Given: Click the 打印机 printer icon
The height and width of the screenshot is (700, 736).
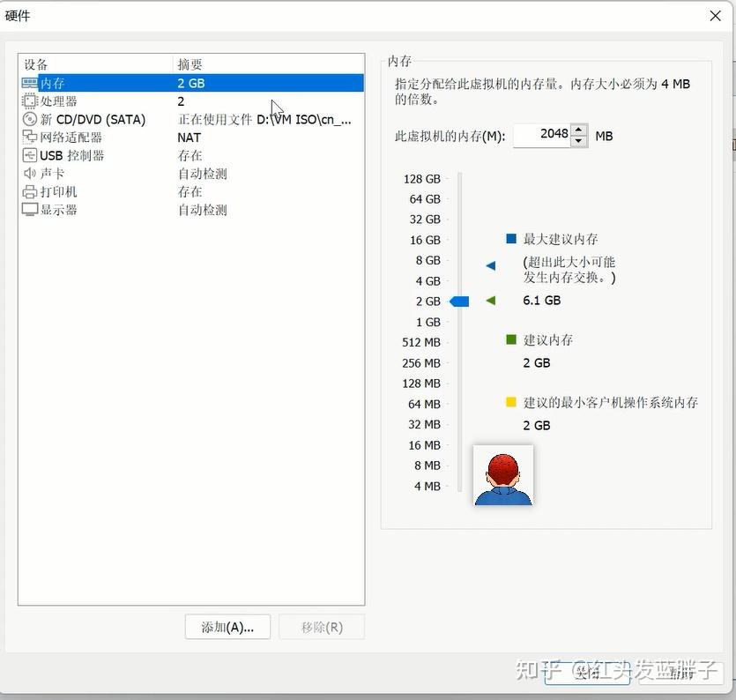Looking at the screenshot, I should click(27, 191).
